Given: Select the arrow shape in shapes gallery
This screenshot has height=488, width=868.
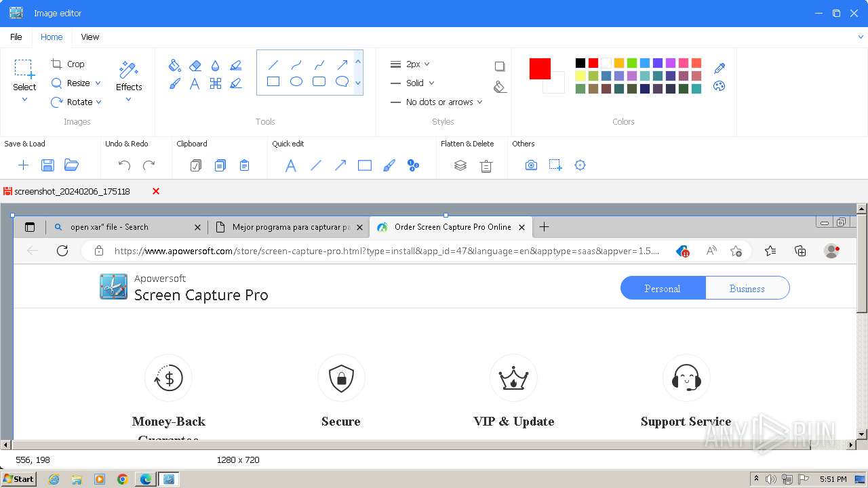Looking at the screenshot, I should click(x=342, y=65).
